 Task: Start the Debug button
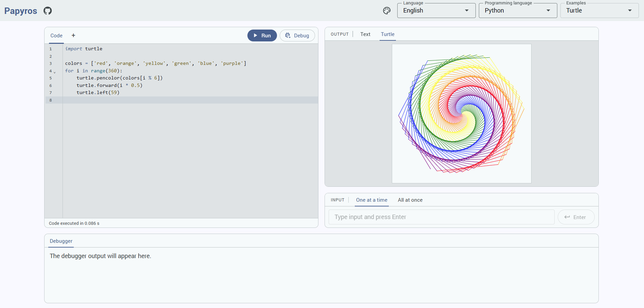coord(297,36)
